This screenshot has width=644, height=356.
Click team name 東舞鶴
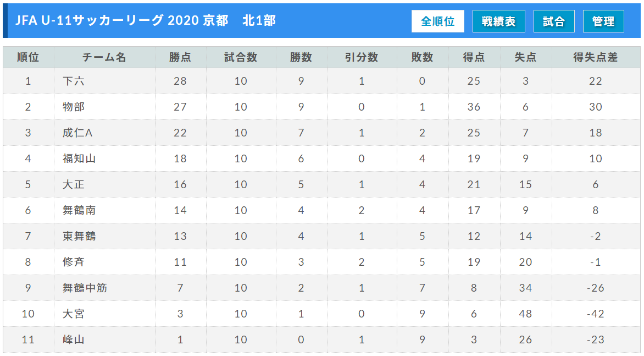79,237
